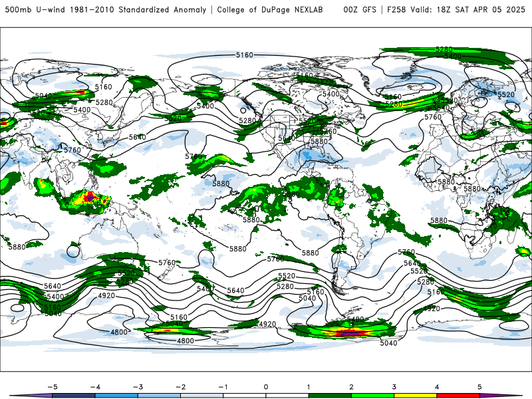Click the purple anomaly core near Antarctica
The image size is (532, 399).
(x=351, y=334)
